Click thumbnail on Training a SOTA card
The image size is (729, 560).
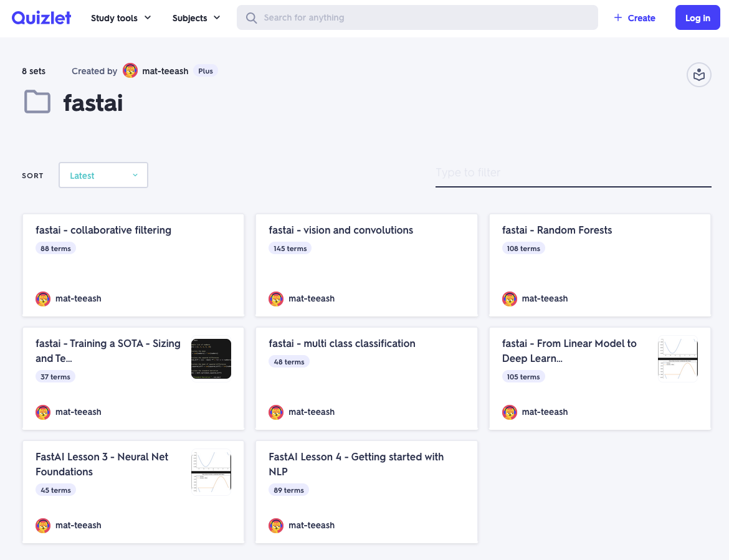pyautogui.click(x=211, y=359)
